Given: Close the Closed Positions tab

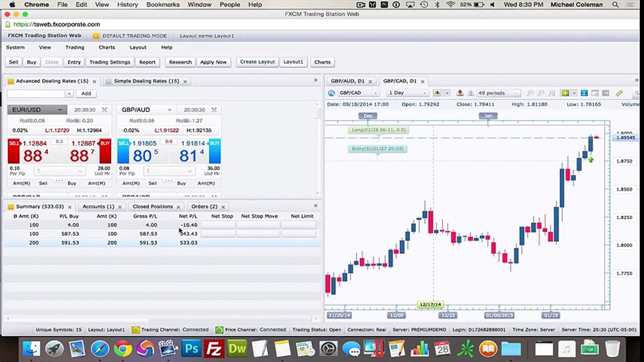Looking at the screenshot, I should (x=178, y=207).
